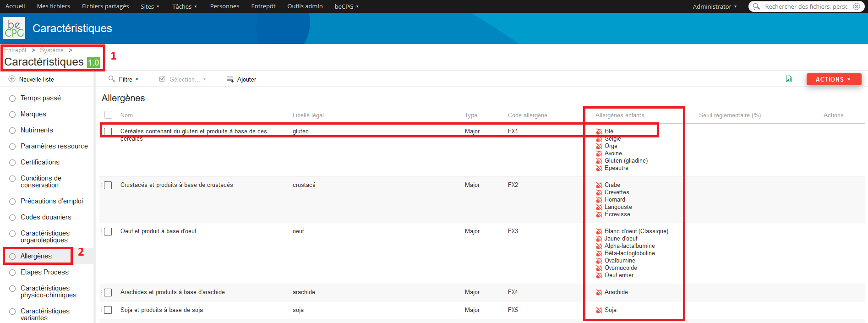The image size is (868, 323).
Task: Click the allergen icon next to Langouste
Action: [599, 207]
